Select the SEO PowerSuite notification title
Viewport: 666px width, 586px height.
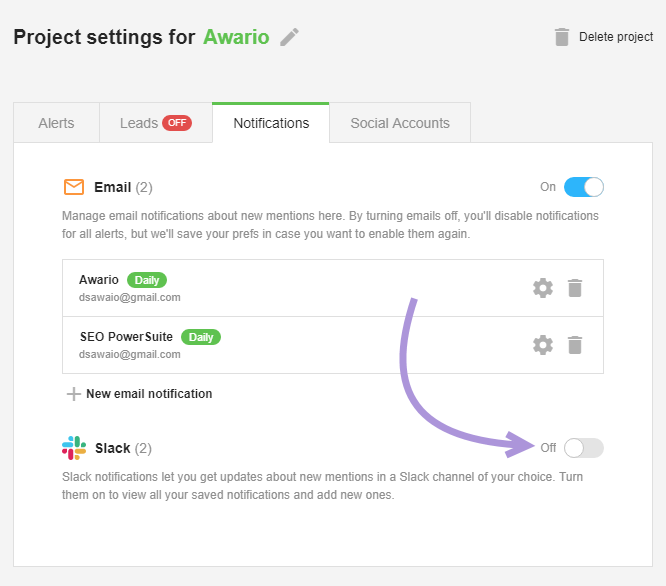126,337
